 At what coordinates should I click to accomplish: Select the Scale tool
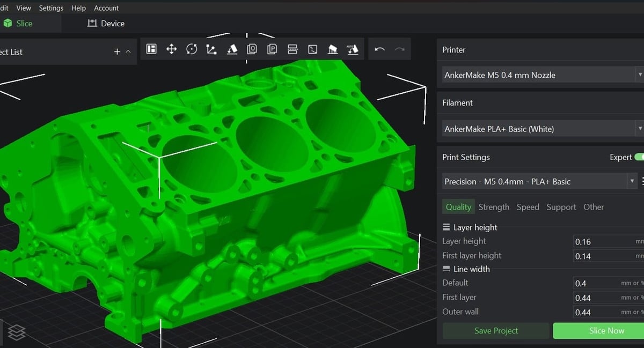(211, 49)
